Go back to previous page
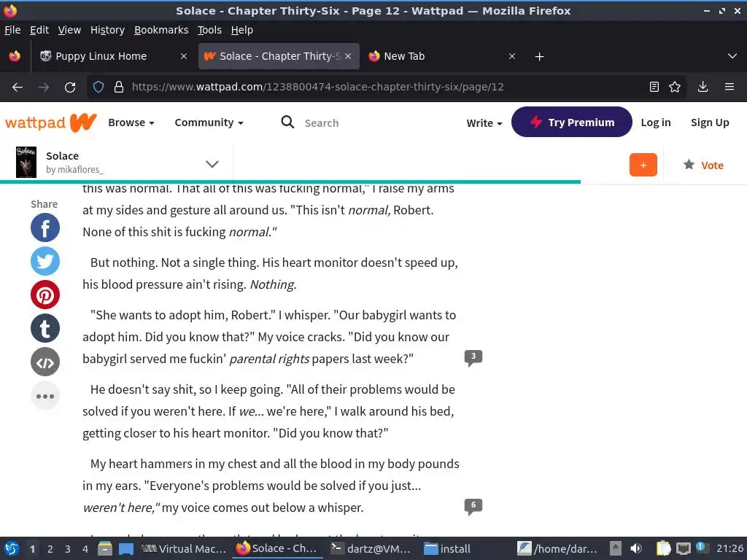Image resolution: width=747 pixels, height=560 pixels. pos(18,87)
